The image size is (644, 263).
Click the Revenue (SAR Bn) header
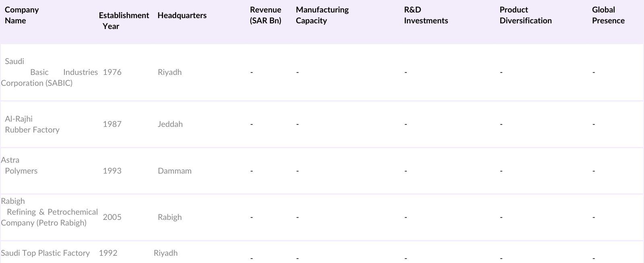[265, 15]
